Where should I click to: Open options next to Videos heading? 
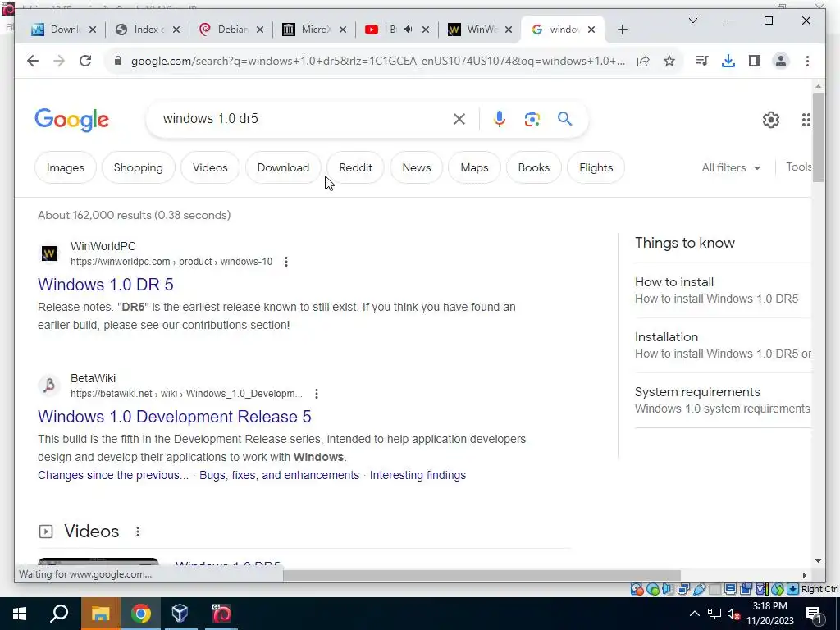tap(138, 532)
